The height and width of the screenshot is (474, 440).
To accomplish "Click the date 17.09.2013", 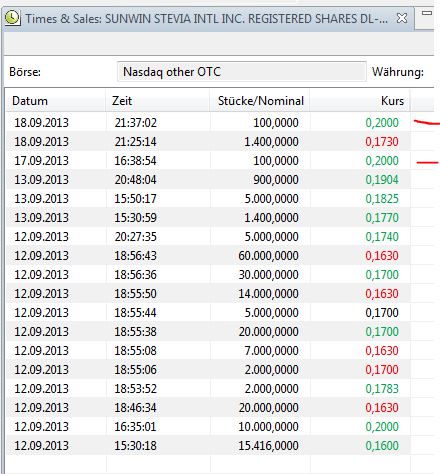I will click(41, 161).
